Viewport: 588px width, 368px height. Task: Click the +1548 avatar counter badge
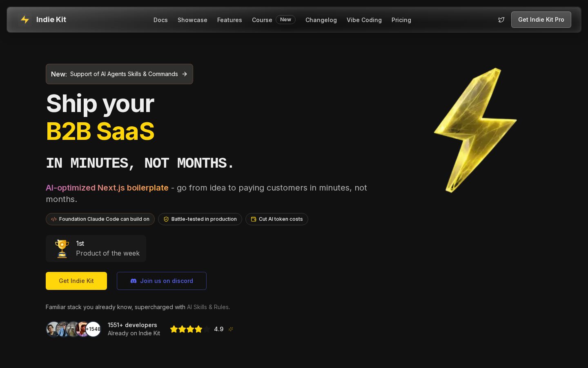pyautogui.click(x=93, y=329)
